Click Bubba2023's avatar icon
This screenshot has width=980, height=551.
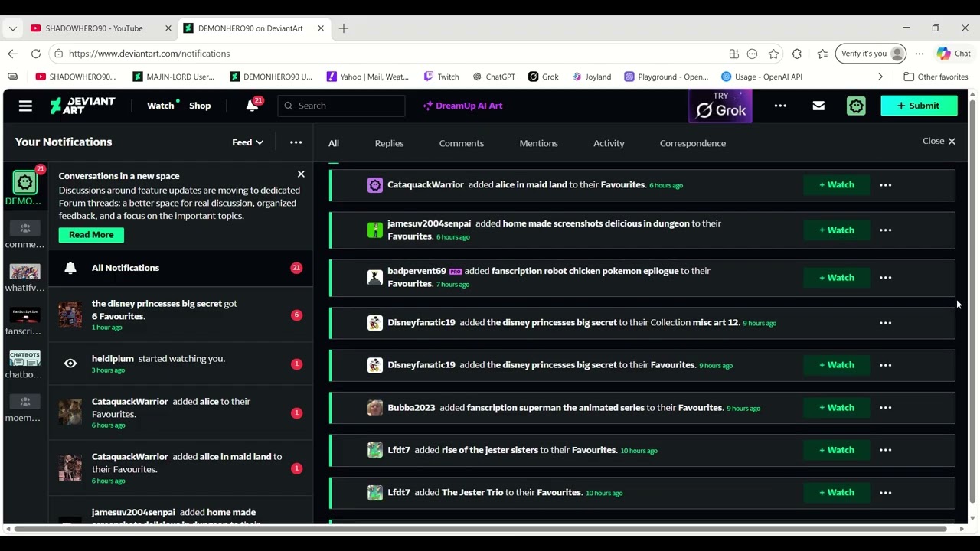point(374,408)
